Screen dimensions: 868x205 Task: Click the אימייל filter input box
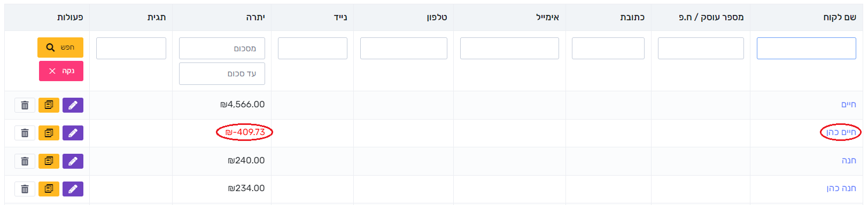[509, 49]
